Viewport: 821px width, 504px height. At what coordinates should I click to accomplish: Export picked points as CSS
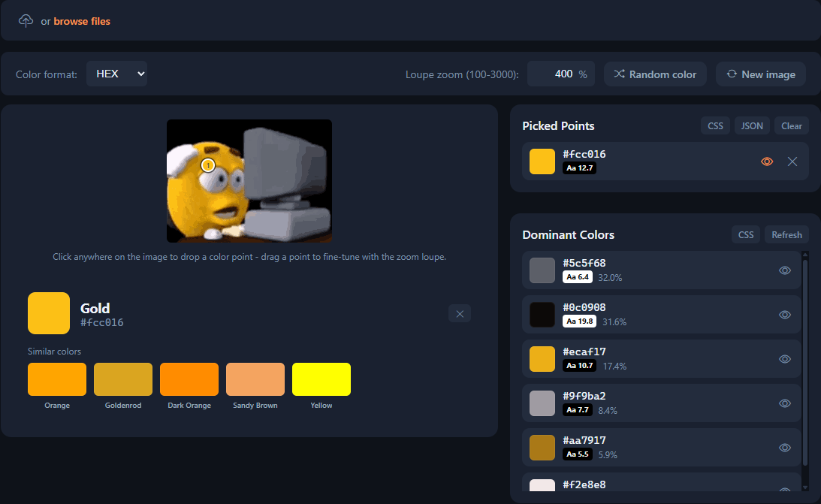point(715,125)
